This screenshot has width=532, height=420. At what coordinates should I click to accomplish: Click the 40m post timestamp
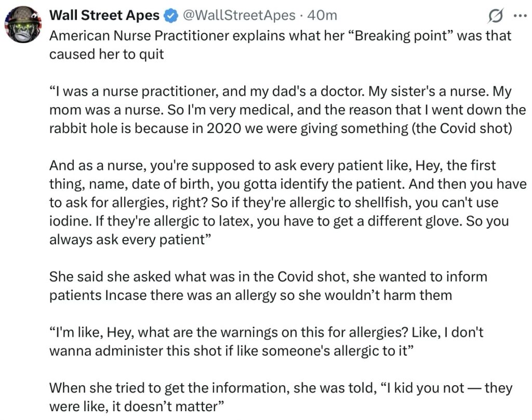click(x=322, y=16)
